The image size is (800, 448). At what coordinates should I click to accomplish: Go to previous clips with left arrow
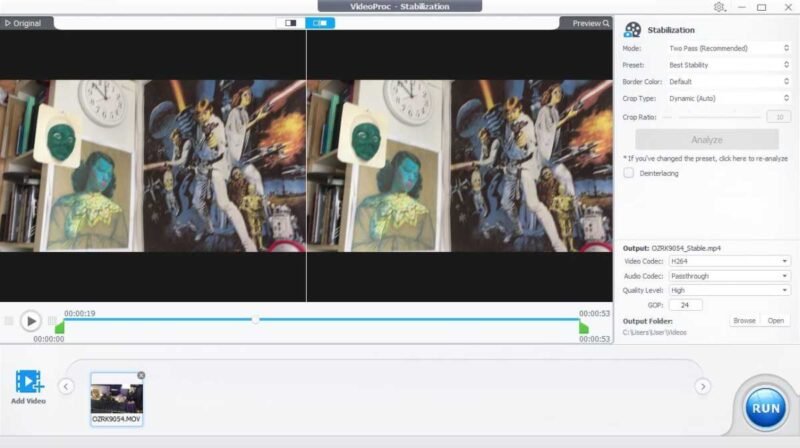pos(66,386)
